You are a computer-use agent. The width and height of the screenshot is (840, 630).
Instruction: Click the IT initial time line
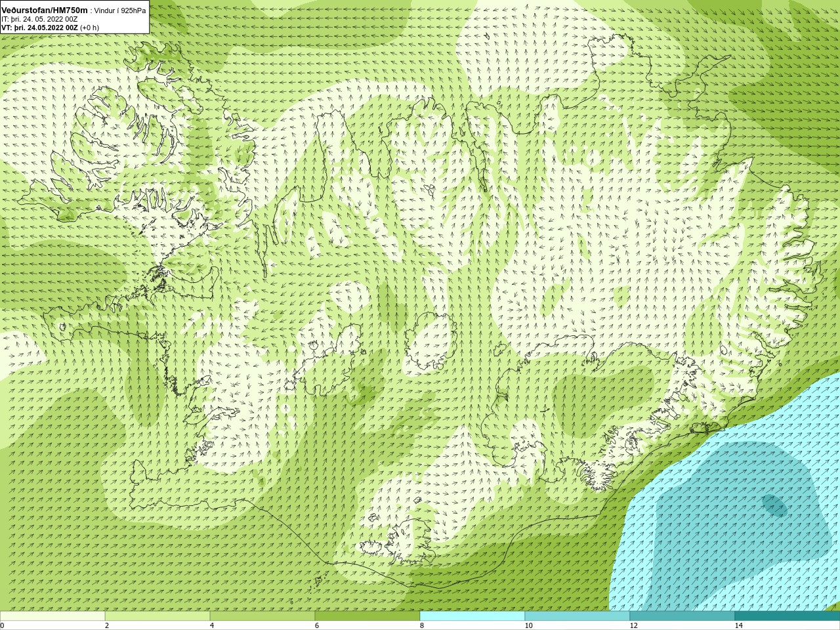pos(39,19)
